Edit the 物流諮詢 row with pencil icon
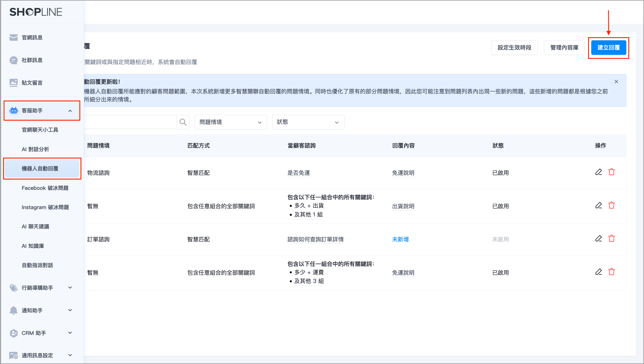Image resolution: width=644 pixels, height=364 pixels. coord(598,172)
